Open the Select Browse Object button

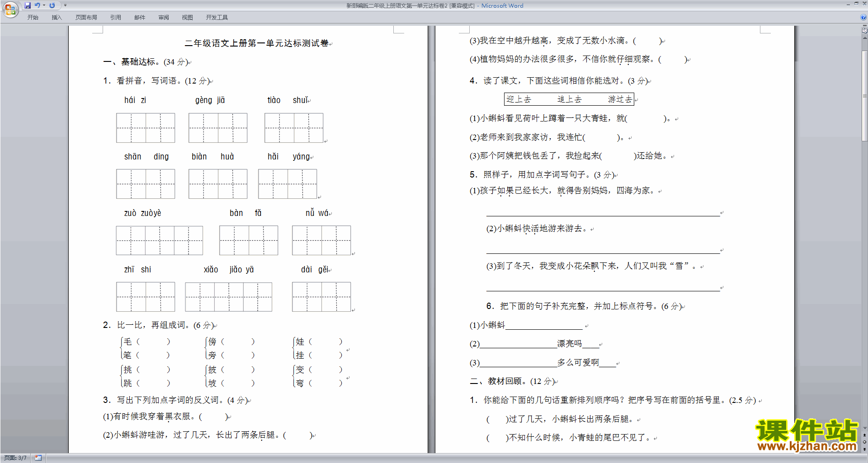(x=864, y=442)
